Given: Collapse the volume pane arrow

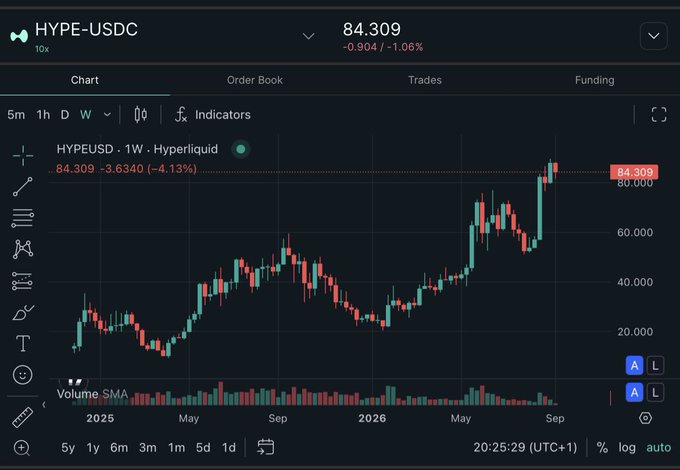Looking at the screenshot, I should coord(44,405).
